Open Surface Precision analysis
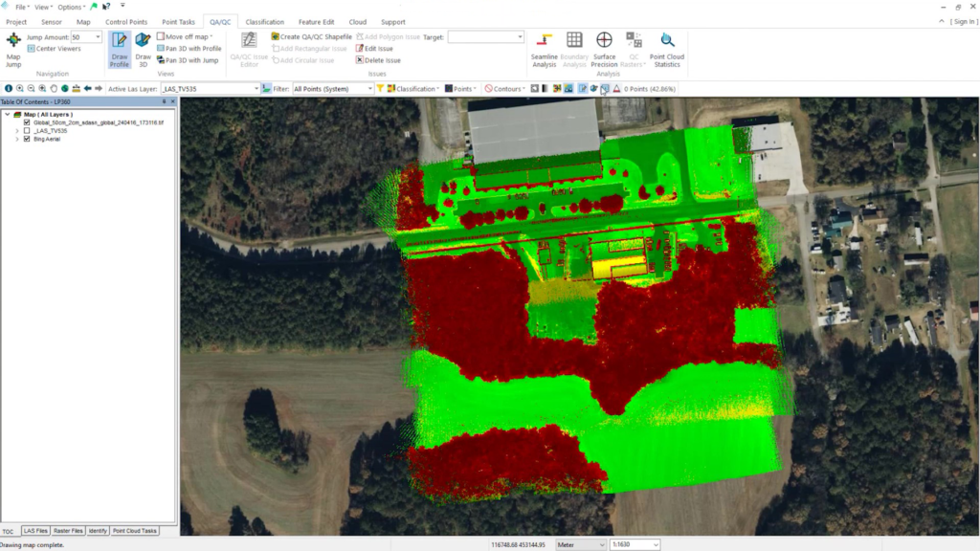This screenshot has height=551, width=980. (604, 48)
